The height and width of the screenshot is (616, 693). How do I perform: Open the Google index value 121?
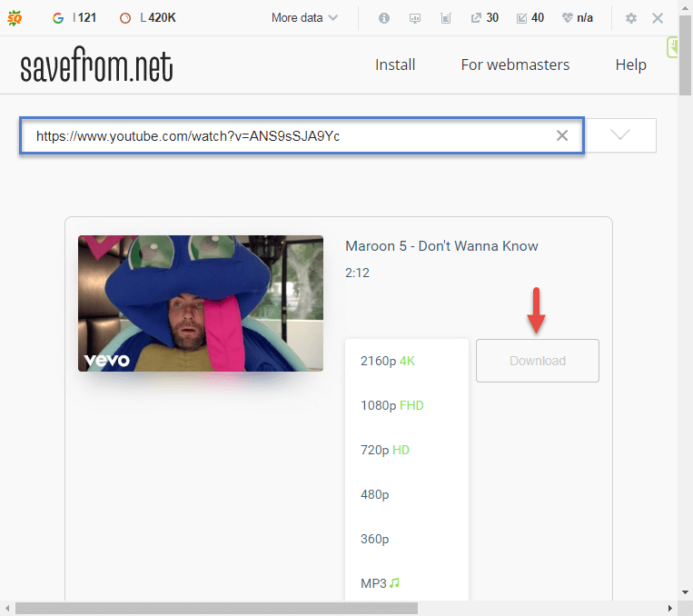(x=74, y=17)
